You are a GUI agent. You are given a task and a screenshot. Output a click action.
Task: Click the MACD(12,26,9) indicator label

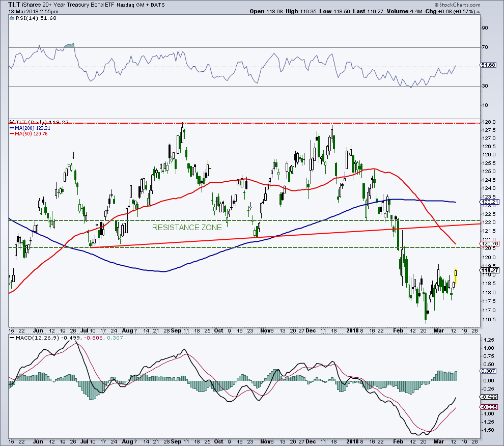coord(37,338)
